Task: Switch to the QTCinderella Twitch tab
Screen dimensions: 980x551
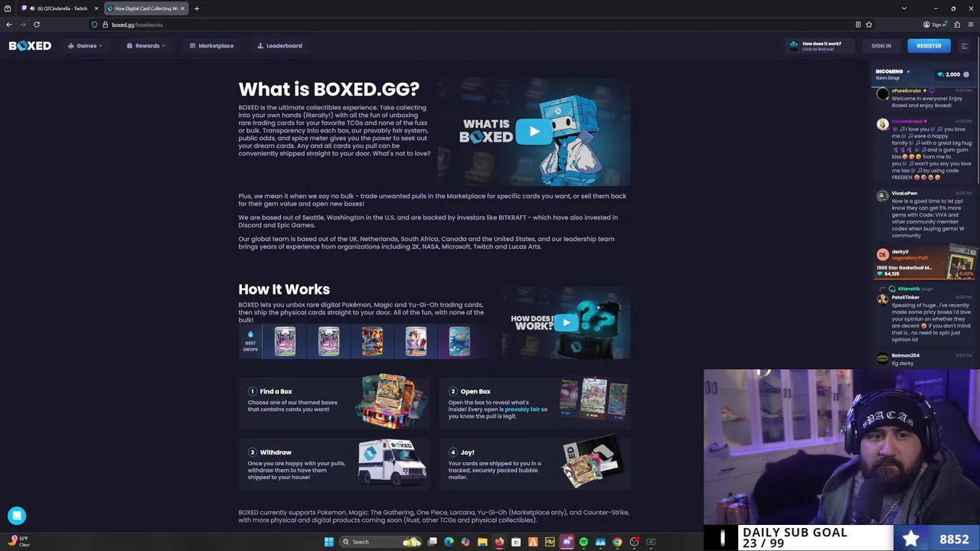Action: click(x=58, y=8)
